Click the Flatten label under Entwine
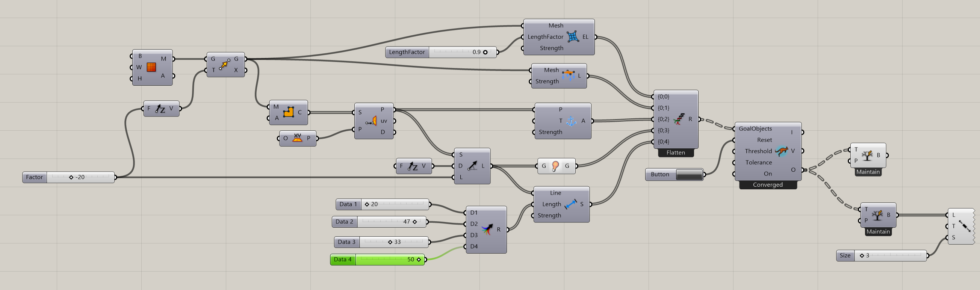Image resolution: width=980 pixels, height=290 pixels. point(676,153)
